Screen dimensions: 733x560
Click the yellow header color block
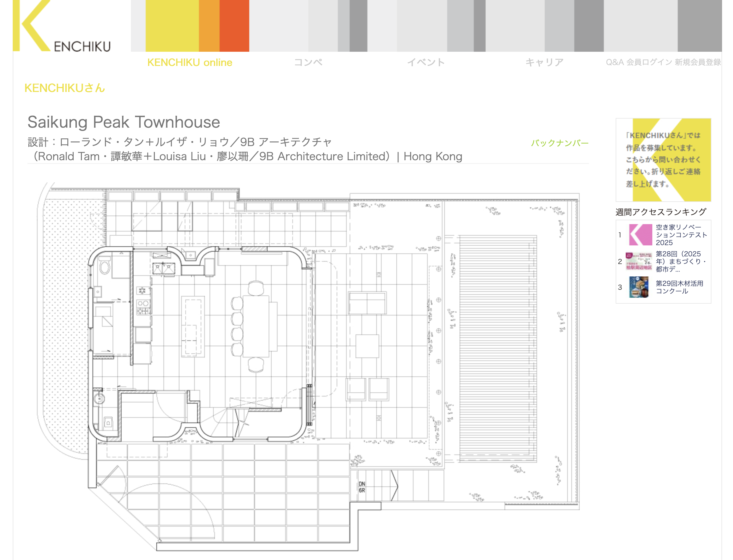172,26
